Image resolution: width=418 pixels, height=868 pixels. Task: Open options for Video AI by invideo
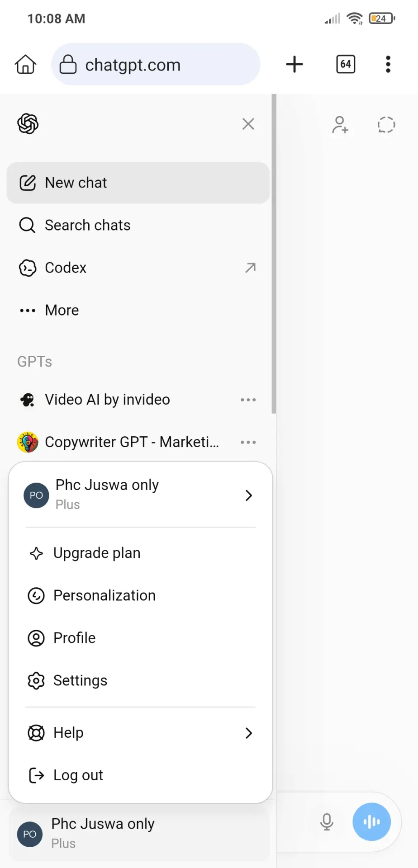(248, 400)
